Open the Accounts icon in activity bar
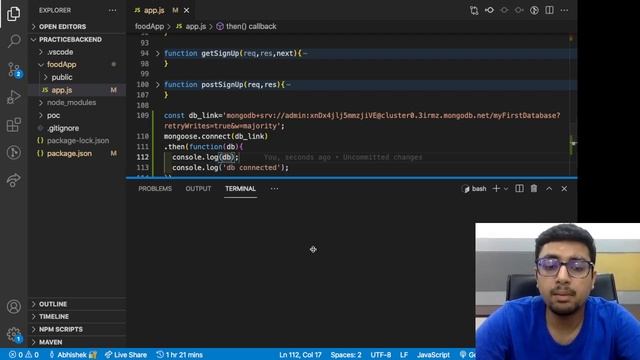Image resolution: width=640 pixels, height=360 pixels. tap(13, 307)
